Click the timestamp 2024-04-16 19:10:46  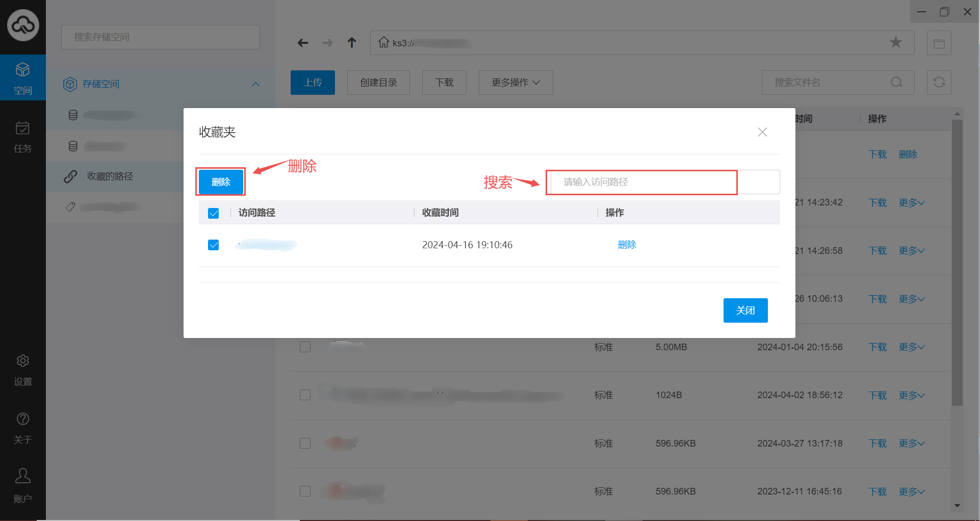(467, 245)
